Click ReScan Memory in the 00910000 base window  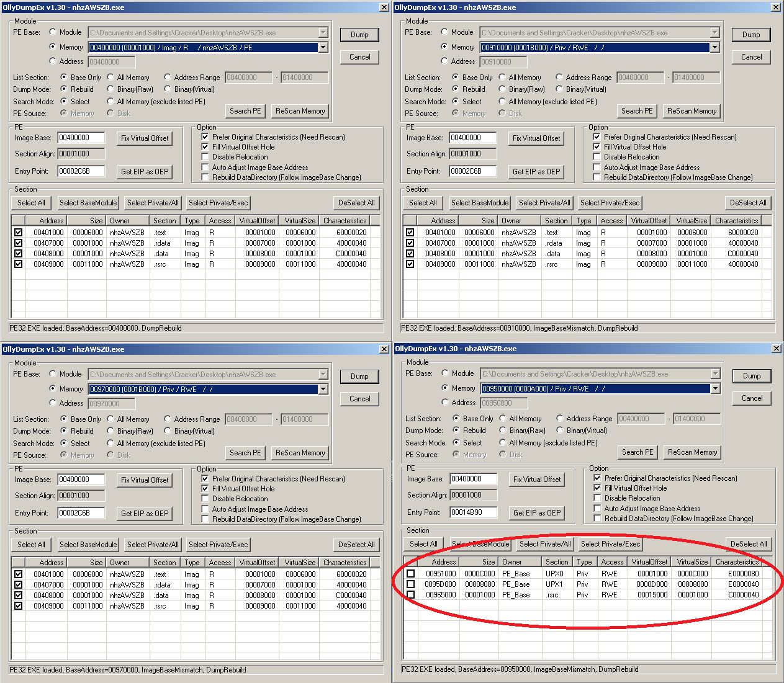692,111
